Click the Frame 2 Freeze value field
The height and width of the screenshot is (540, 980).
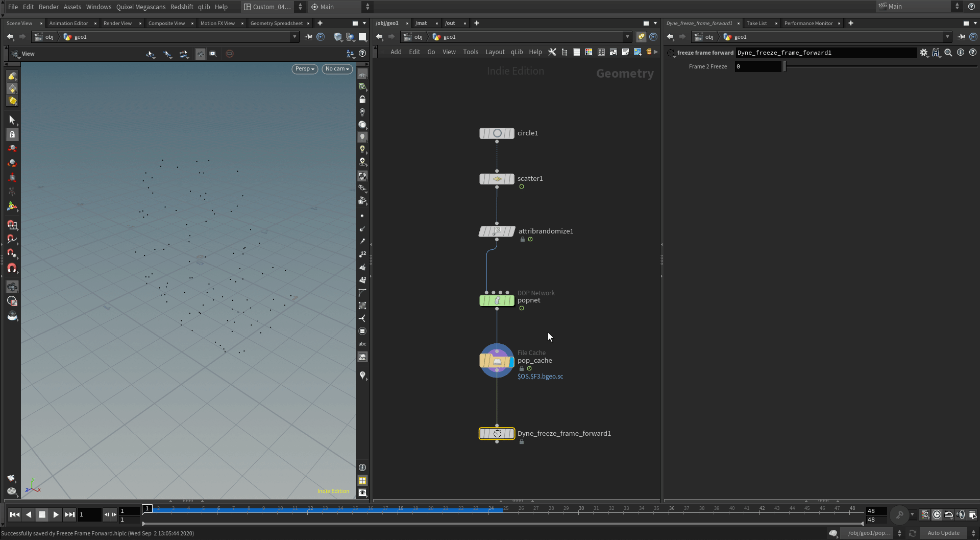pos(758,66)
